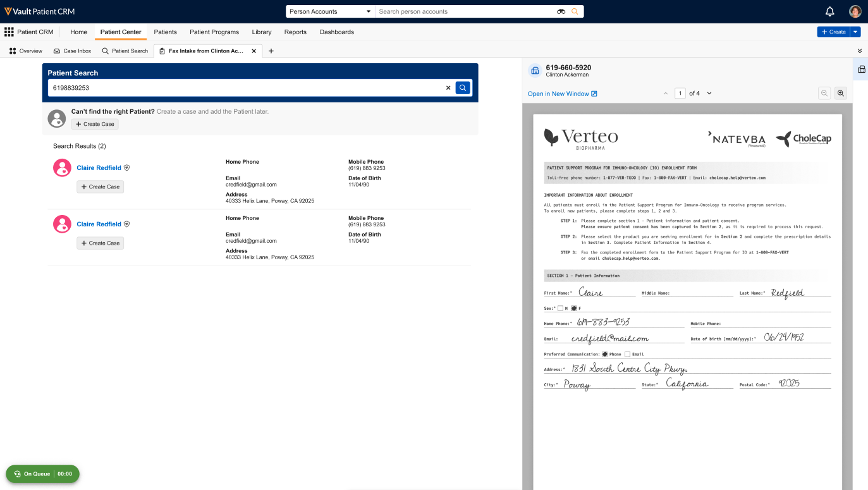Zoom out on the fax document
This screenshot has height=490, width=868.
pos(824,94)
